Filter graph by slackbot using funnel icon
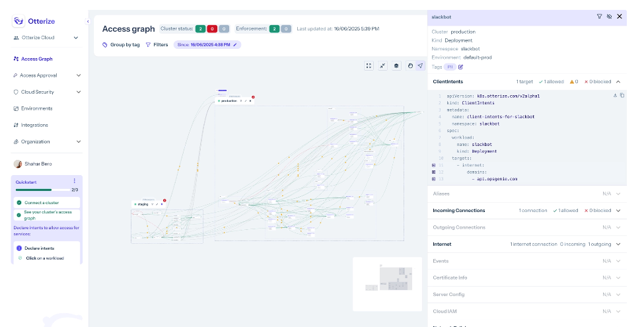The image size is (644, 327). 599,17
